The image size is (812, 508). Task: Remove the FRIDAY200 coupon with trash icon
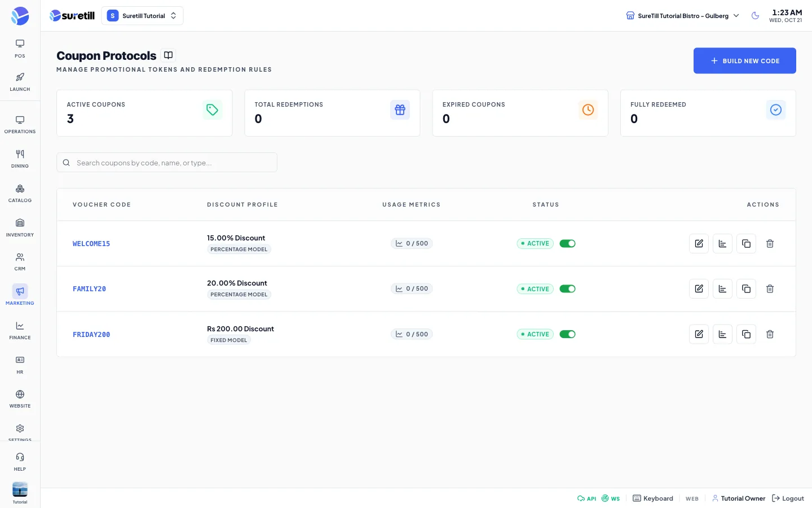(770, 334)
